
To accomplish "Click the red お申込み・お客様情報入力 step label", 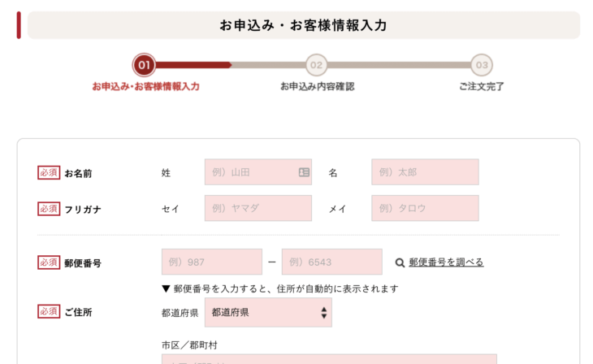I will (145, 87).
